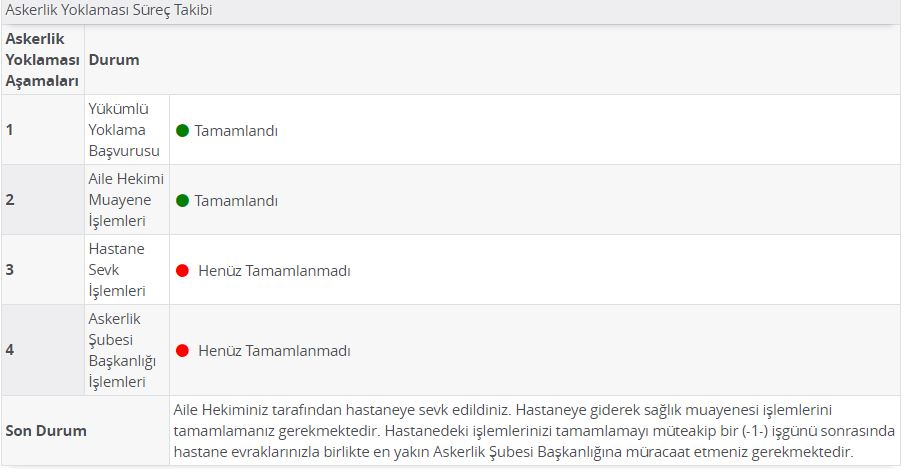Click stage number 4 cell
906x469 pixels.
coord(43,350)
